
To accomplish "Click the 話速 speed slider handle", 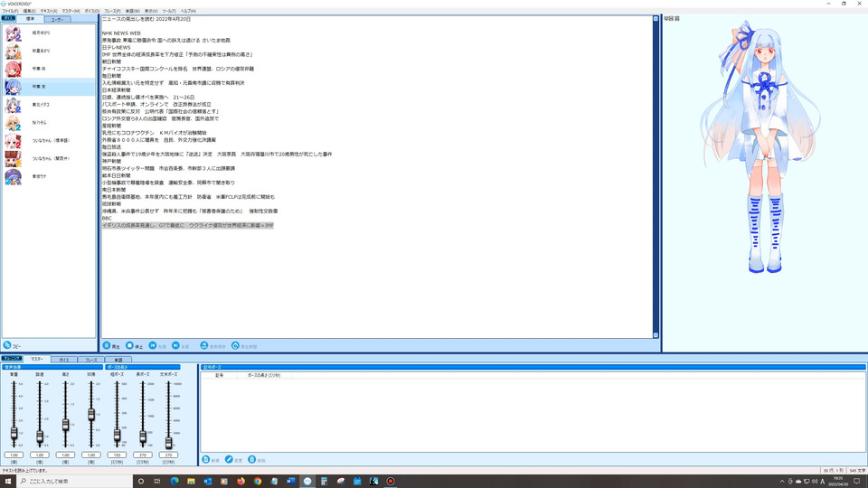I will [x=40, y=437].
